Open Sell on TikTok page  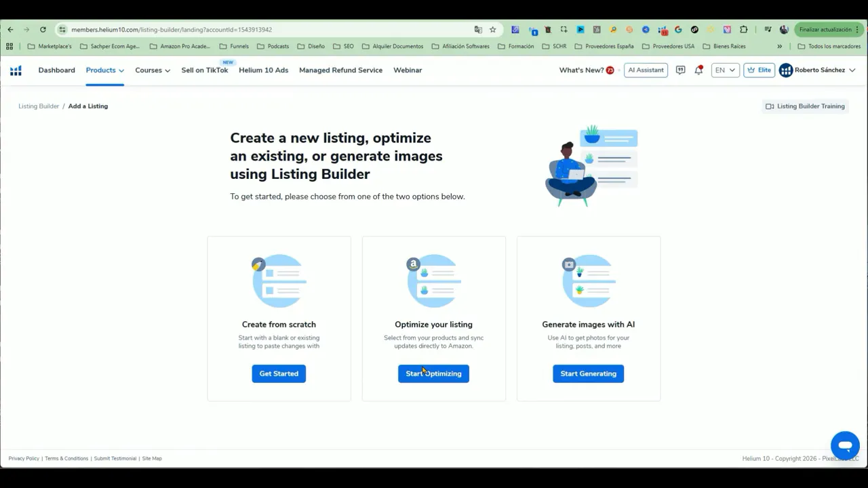pyautogui.click(x=204, y=70)
